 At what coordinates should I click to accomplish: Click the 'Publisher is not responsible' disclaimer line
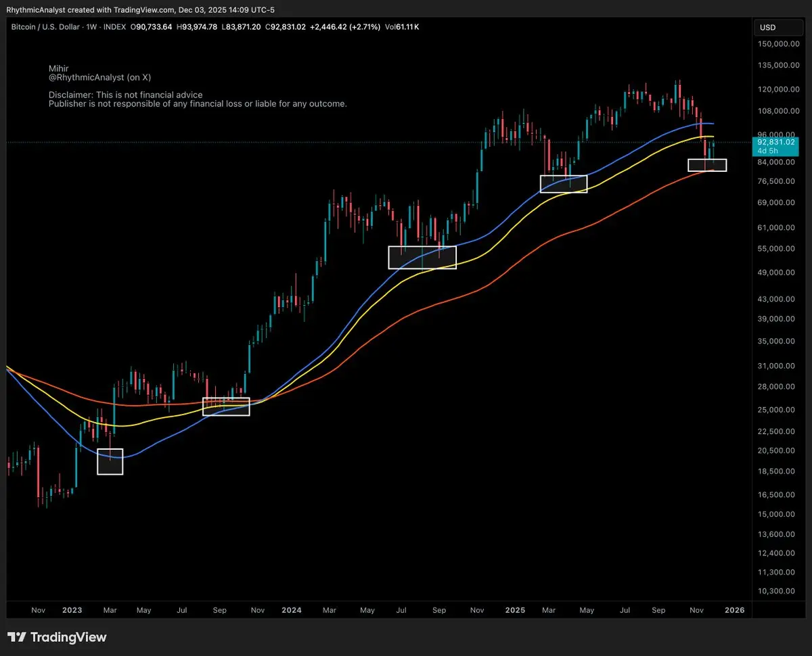[x=198, y=104]
